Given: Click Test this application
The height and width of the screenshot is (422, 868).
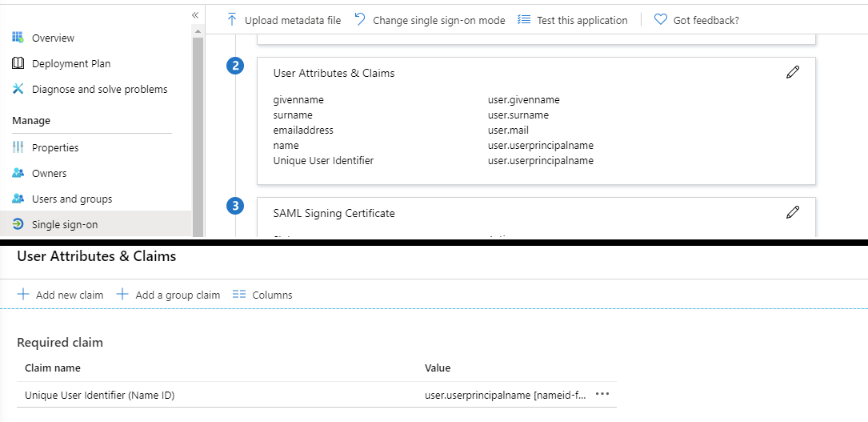Looking at the screenshot, I should (573, 20).
